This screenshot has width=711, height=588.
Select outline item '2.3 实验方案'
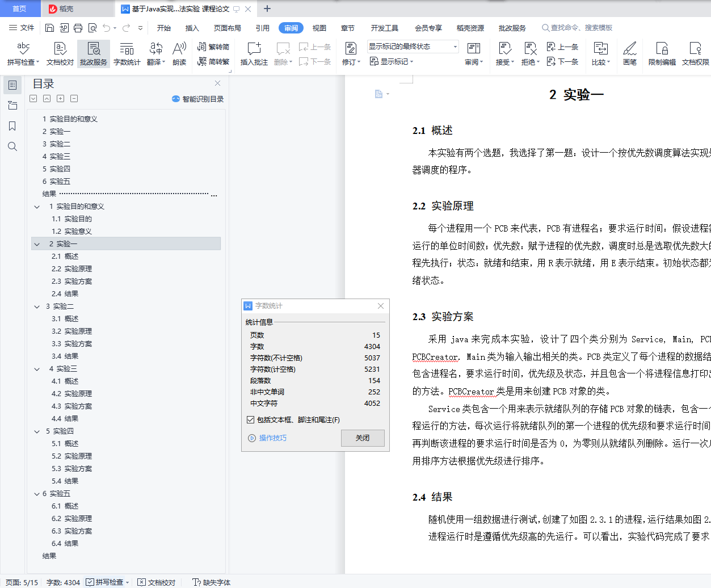71,282
